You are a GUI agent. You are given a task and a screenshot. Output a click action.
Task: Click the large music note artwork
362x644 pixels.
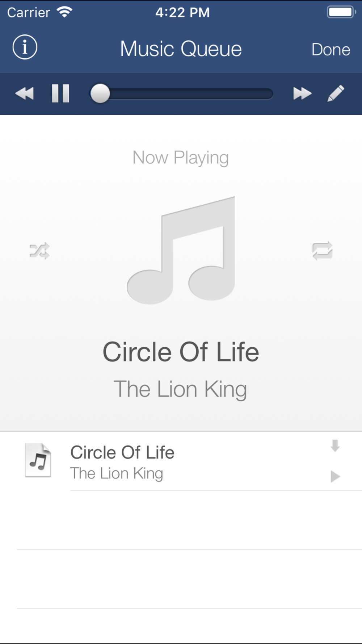(181, 250)
